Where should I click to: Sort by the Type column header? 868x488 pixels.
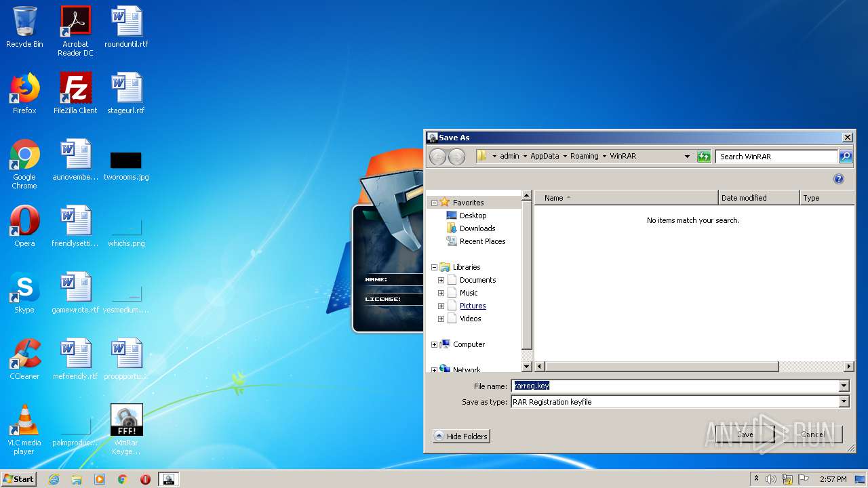827,198
